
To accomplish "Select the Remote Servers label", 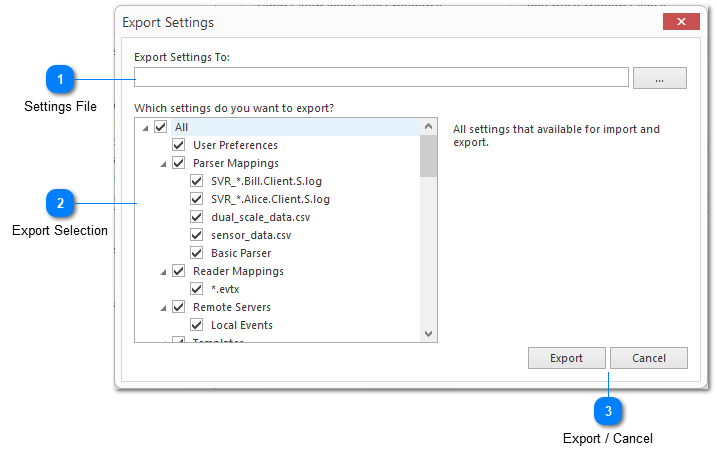I will pyautogui.click(x=232, y=307).
